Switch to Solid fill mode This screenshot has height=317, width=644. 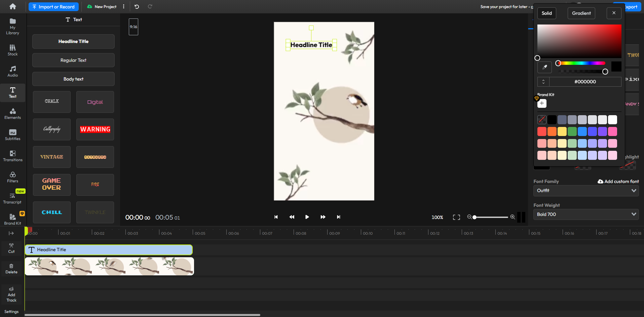(x=546, y=13)
